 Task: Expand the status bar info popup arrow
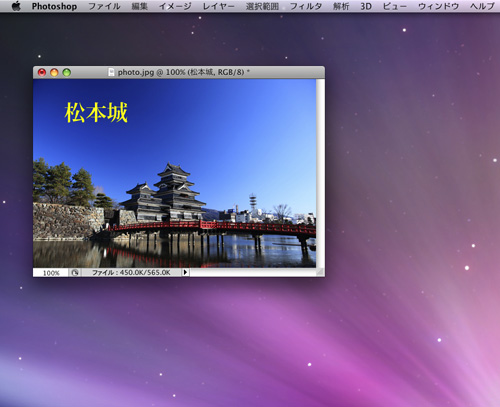click(x=185, y=272)
